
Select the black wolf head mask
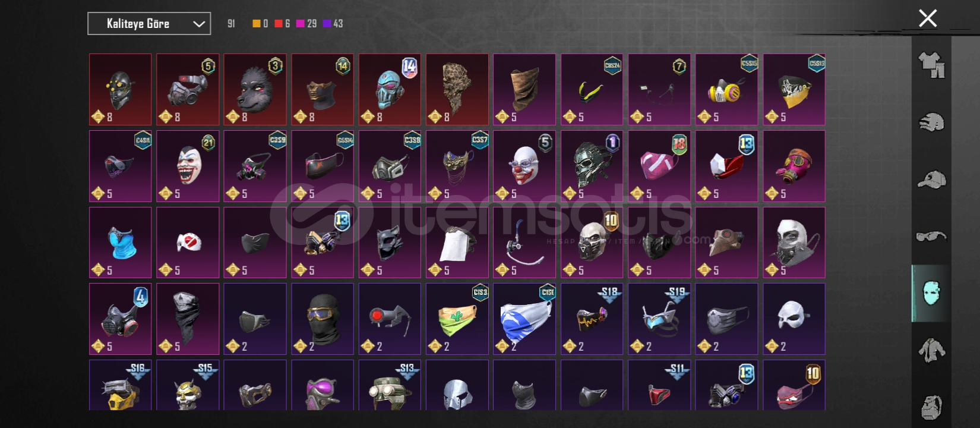255,90
